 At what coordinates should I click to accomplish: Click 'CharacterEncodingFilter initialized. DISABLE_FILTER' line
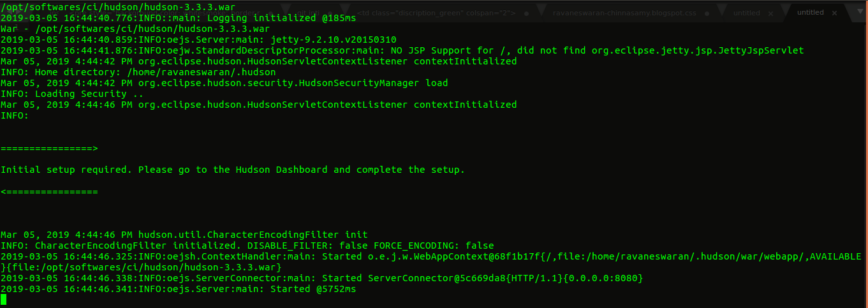(x=247, y=246)
